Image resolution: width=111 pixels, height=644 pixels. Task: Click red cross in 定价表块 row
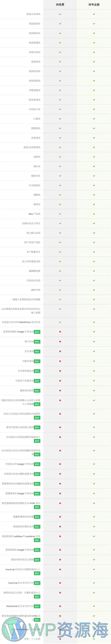pos(60,351)
